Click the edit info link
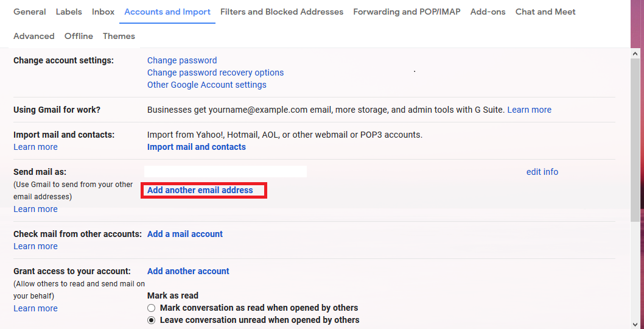This screenshot has height=329, width=644. click(542, 172)
